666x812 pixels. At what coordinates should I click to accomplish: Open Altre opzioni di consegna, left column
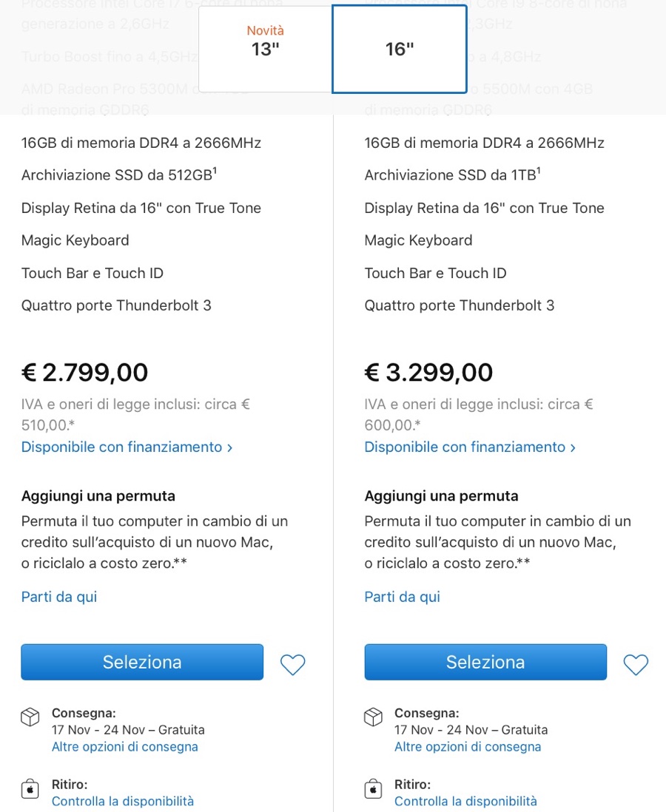pyautogui.click(x=125, y=747)
